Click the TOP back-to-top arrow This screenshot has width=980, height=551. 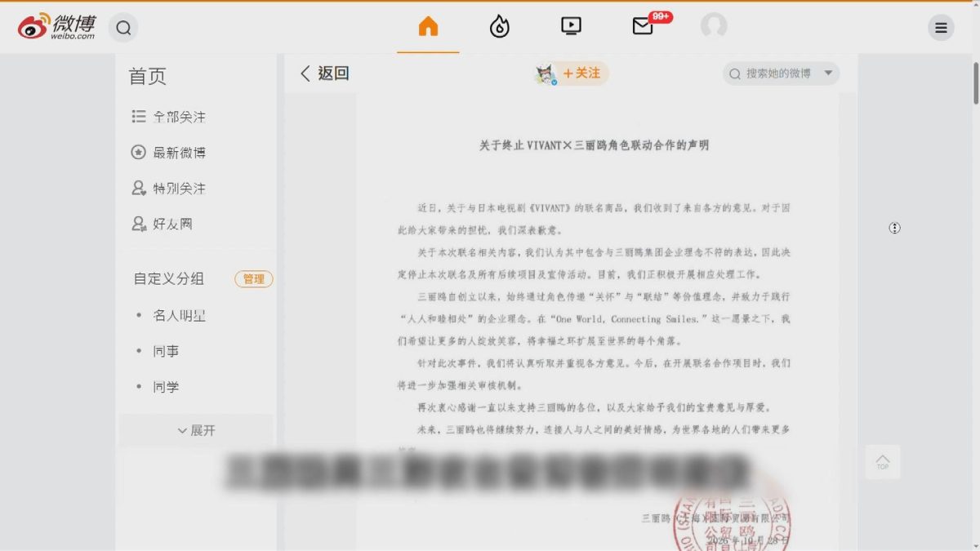(883, 462)
